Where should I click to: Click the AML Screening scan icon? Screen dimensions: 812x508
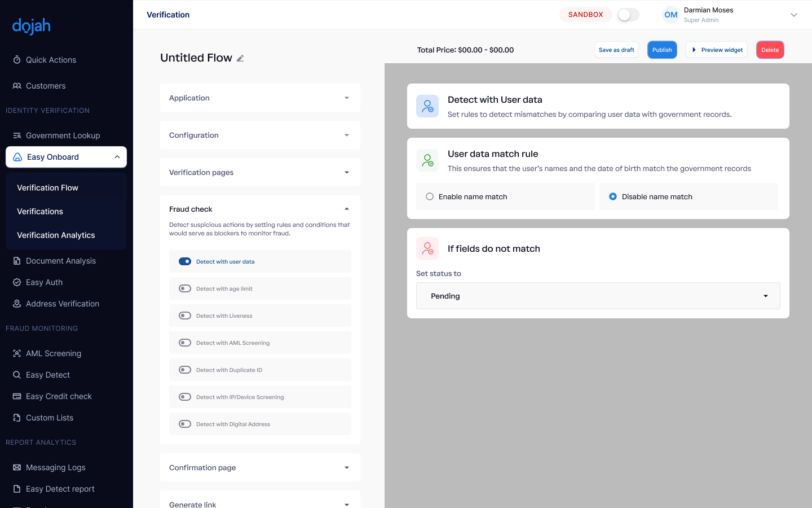[x=17, y=353]
